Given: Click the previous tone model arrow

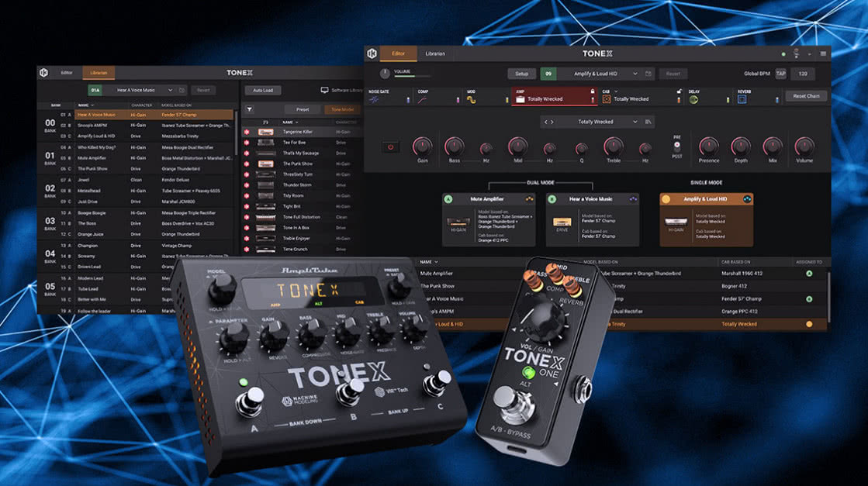Looking at the screenshot, I should [x=546, y=122].
